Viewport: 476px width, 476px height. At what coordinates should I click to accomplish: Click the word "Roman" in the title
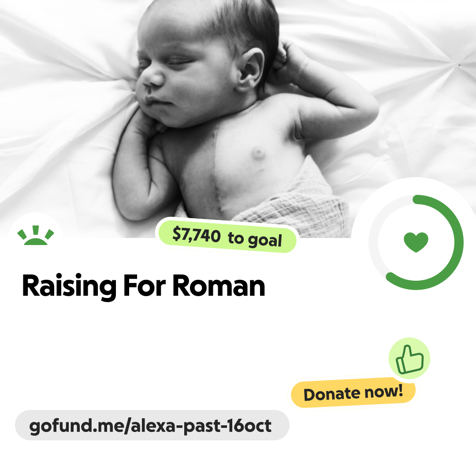click(x=219, y=286)
